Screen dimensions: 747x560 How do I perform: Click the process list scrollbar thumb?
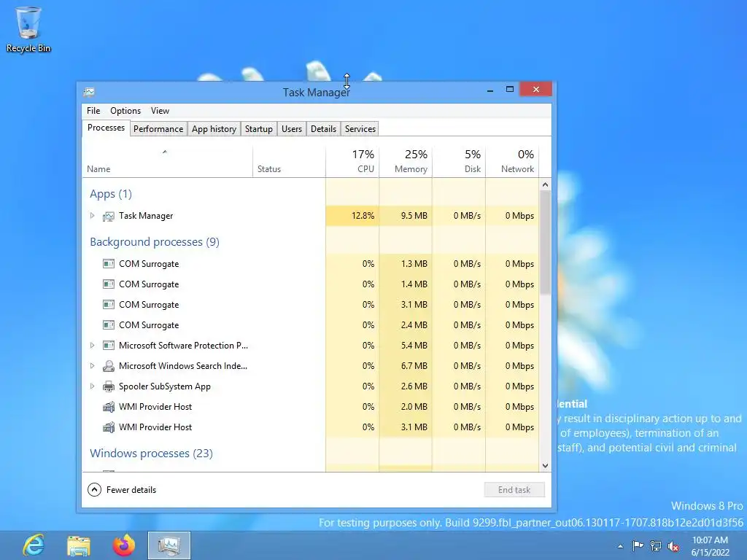(546, 243)
